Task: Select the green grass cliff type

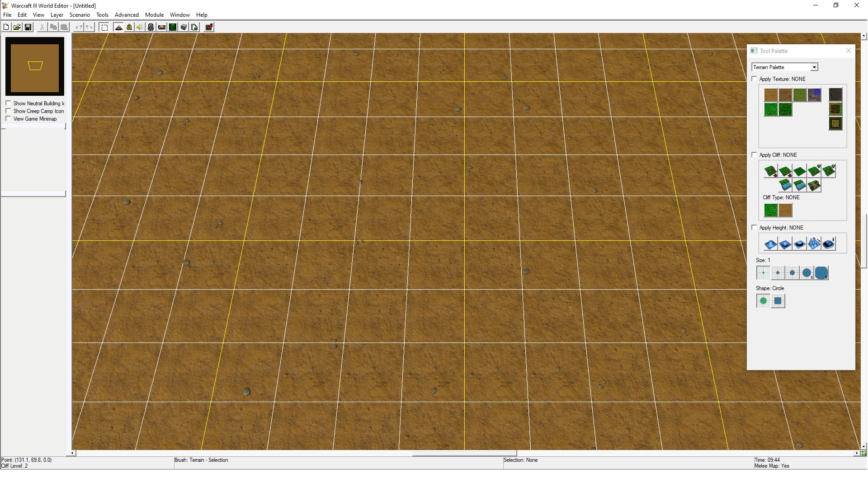Action: tap(770, 210)
